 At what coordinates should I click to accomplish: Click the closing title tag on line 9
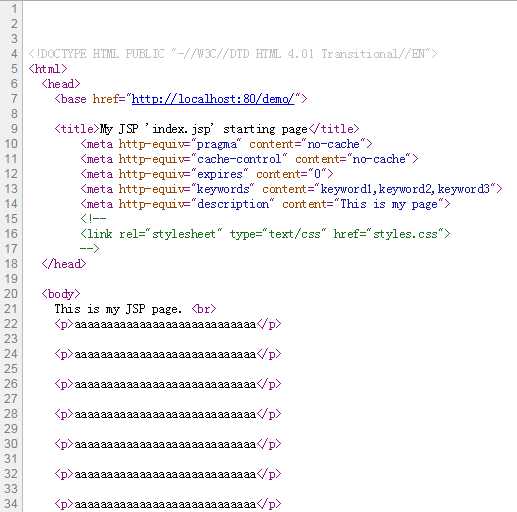tap(334, 129)
